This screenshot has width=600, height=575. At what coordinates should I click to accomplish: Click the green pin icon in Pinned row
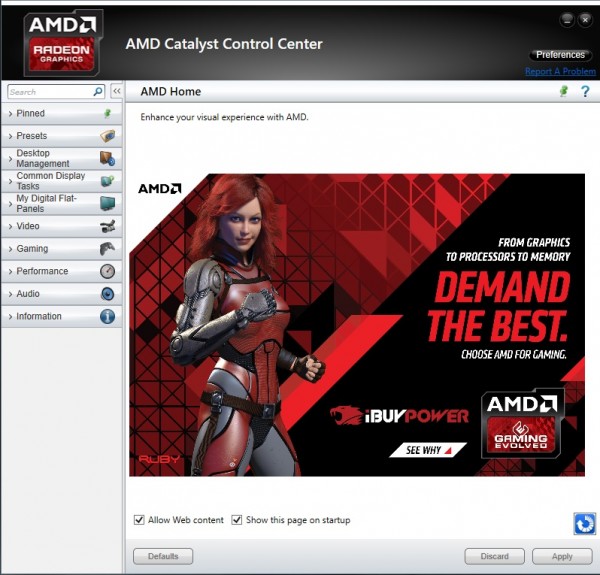[108, 113]
